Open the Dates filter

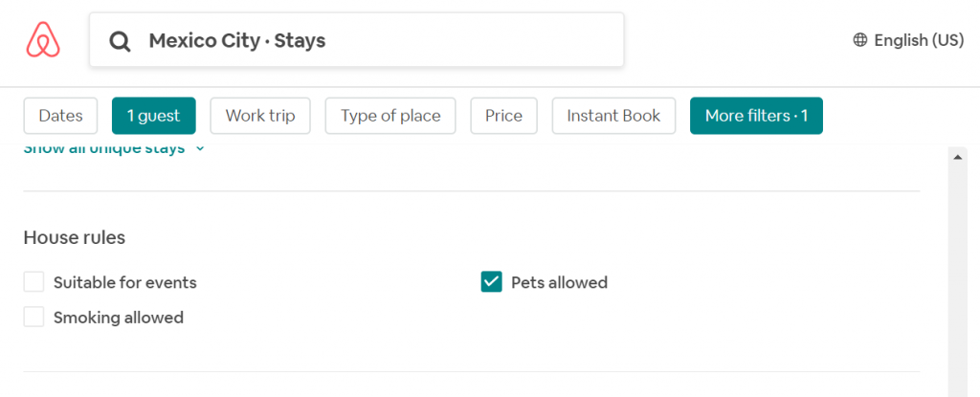tap(60, 116)
